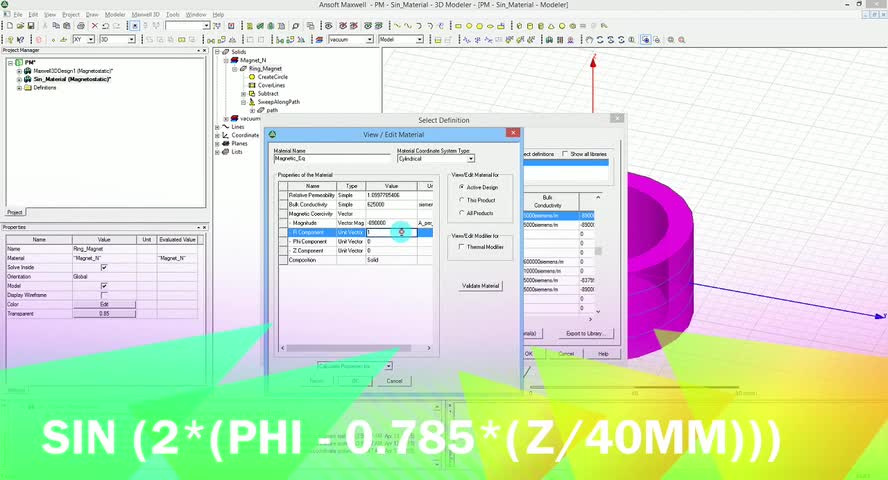
Task: Open the Tools menu
Action: (x=173, y=15)
